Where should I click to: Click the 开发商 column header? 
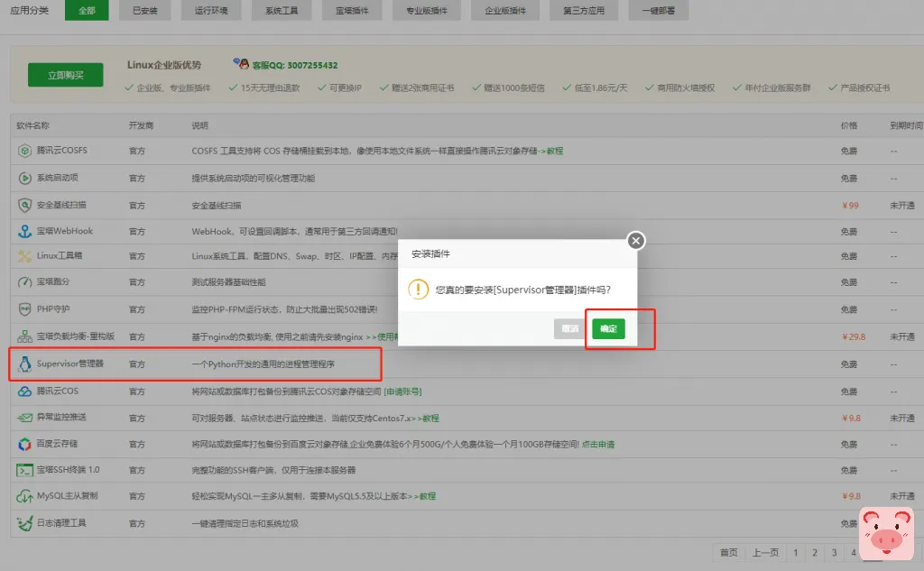tap(141, 125)
